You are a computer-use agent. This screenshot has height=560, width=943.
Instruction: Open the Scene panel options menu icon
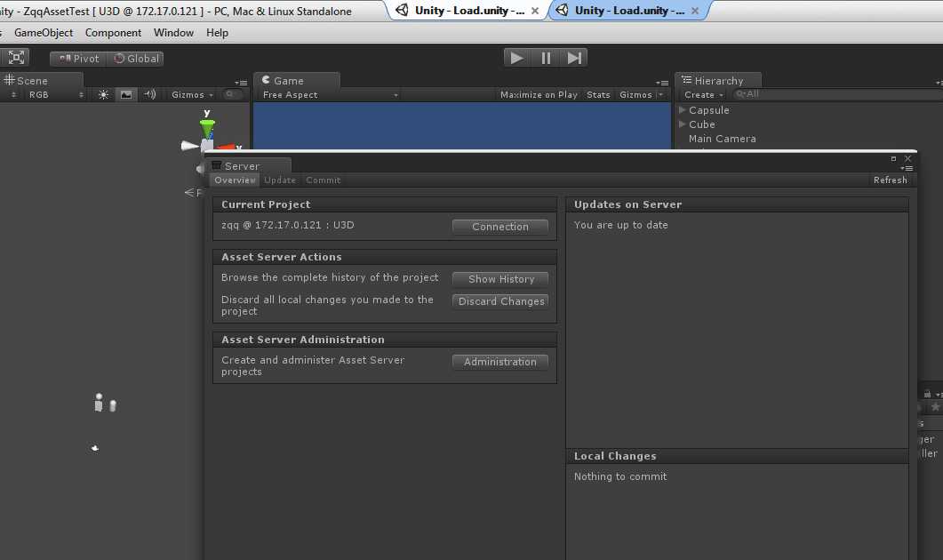tap(241, 83)
